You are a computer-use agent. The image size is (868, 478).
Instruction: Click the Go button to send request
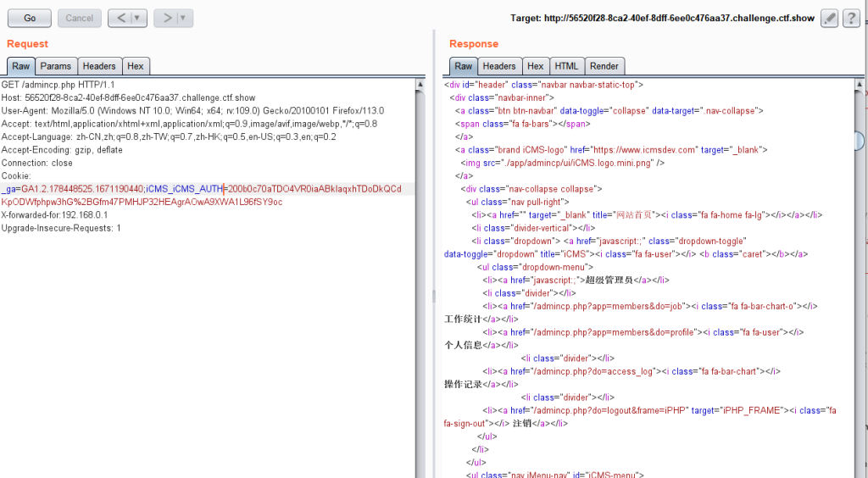(30, 18)
